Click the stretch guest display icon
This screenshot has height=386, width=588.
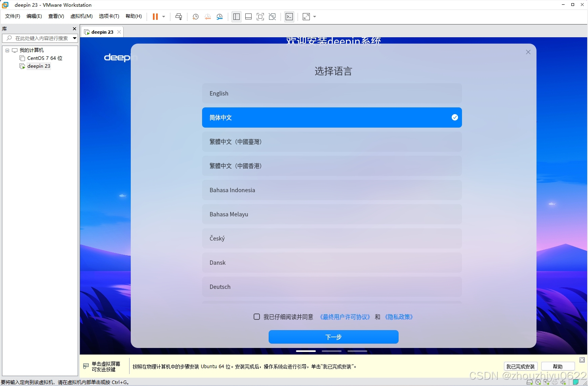[306, 17]
